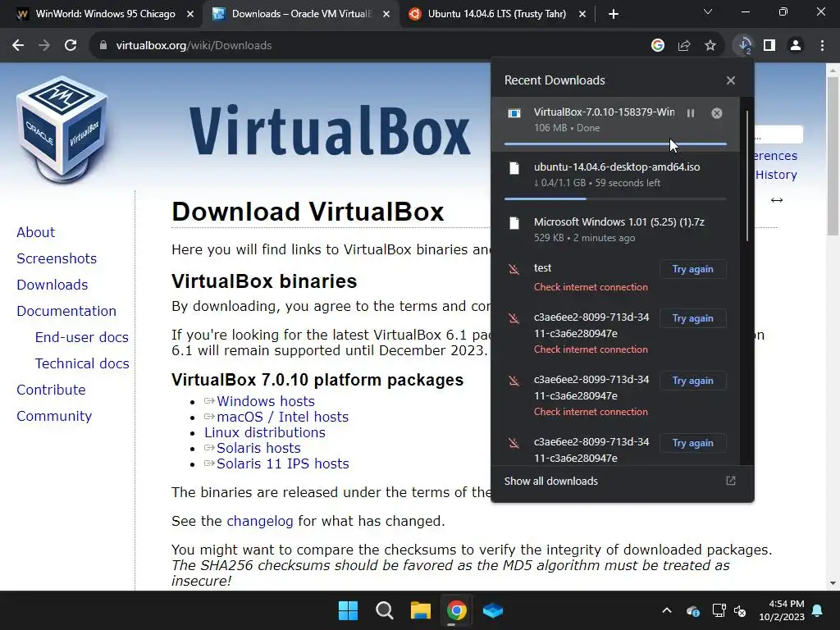Viewport: 840px width, 630px height.
Task: Open the notification bell in taskbar
Action: [818, 610]
